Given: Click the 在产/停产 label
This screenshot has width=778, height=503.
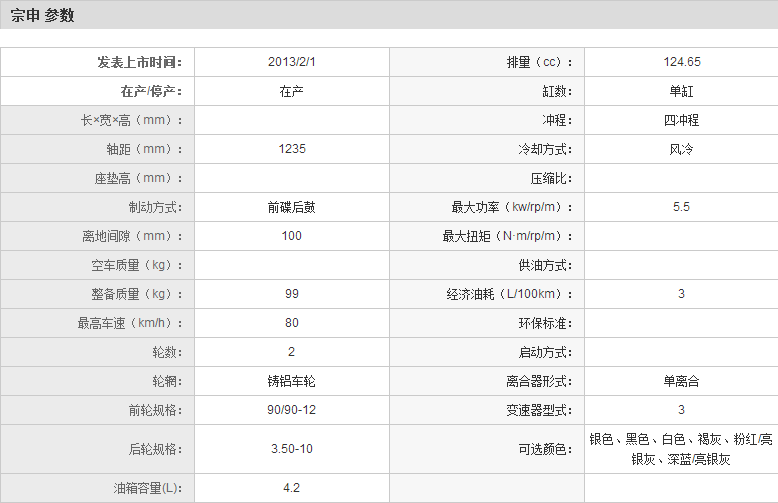Looking at the screenshot, I should pyautogui.click(x=151, y=91).
